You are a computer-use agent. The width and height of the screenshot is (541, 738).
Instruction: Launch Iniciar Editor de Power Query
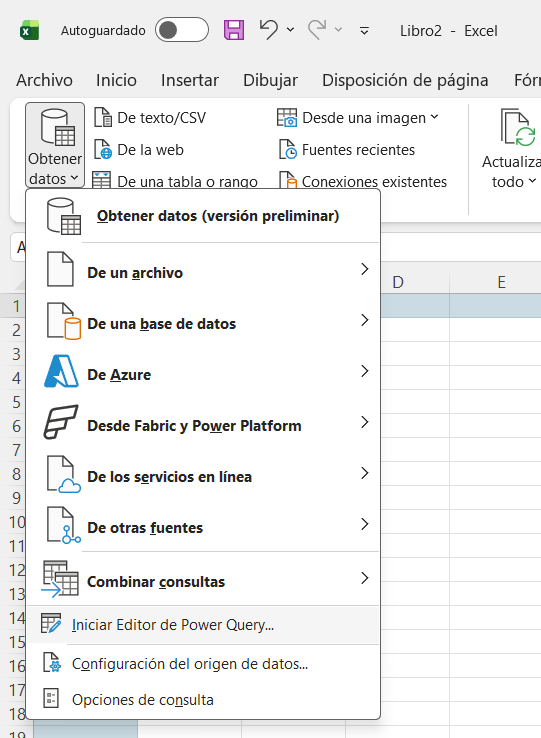click(203, 625)
